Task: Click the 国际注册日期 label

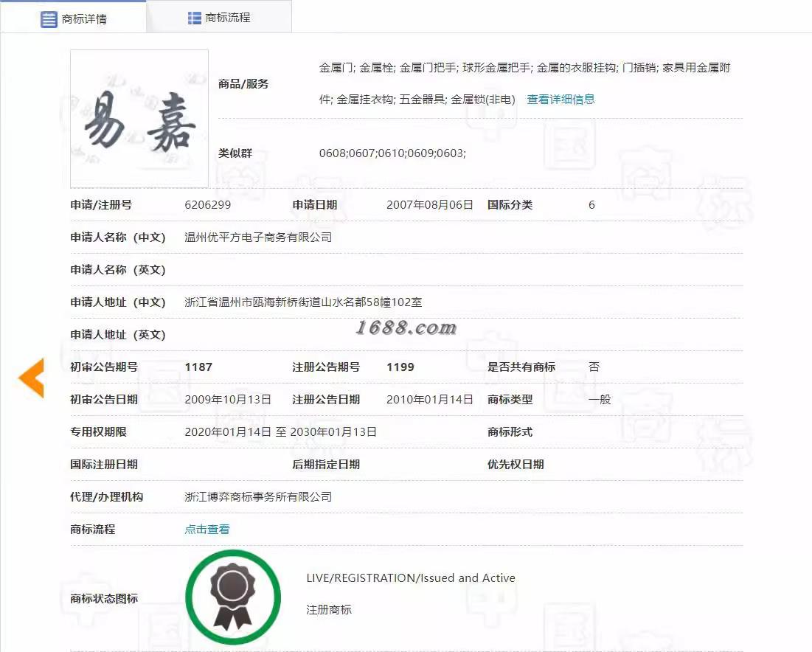Action: 104,465
